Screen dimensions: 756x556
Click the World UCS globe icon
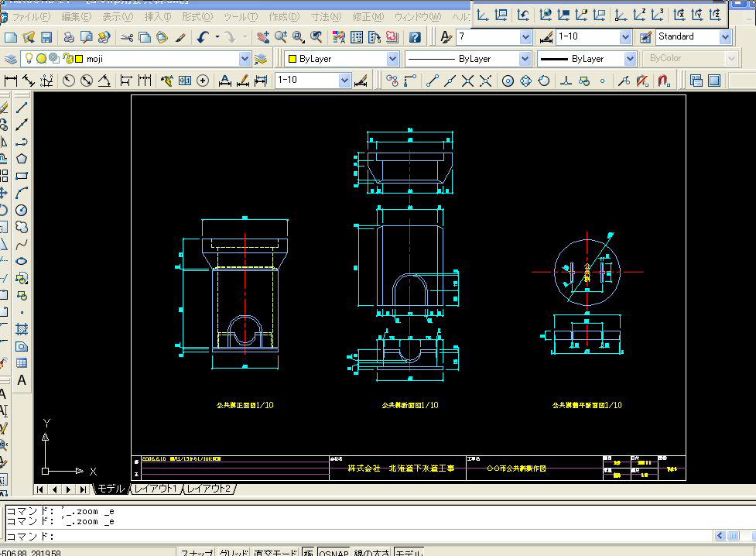pos(546,15)
